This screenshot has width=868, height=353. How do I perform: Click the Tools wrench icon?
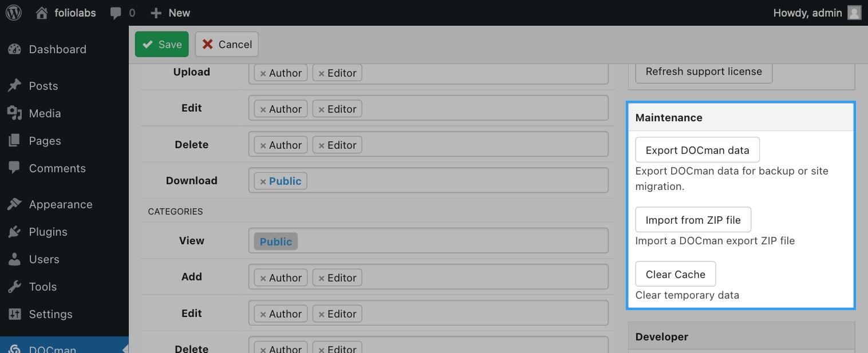pos(14,287)
